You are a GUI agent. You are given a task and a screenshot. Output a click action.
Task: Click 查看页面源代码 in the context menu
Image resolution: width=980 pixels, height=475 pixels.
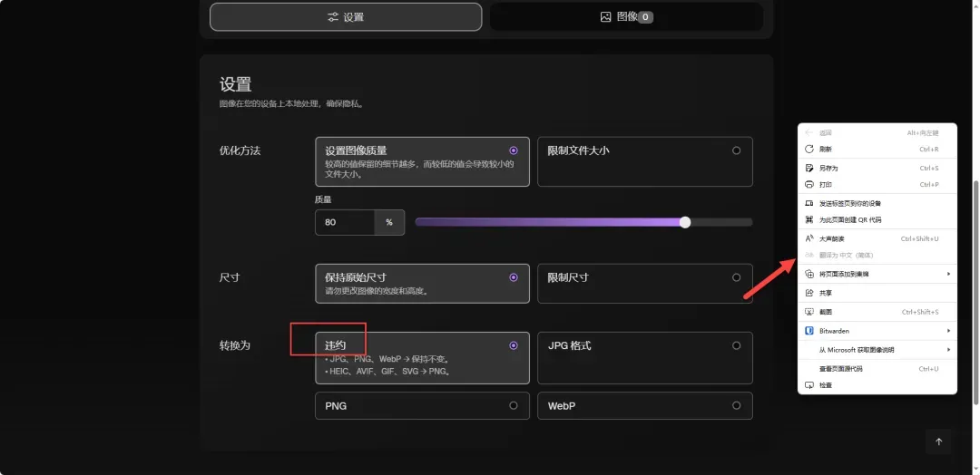point(877,369)
